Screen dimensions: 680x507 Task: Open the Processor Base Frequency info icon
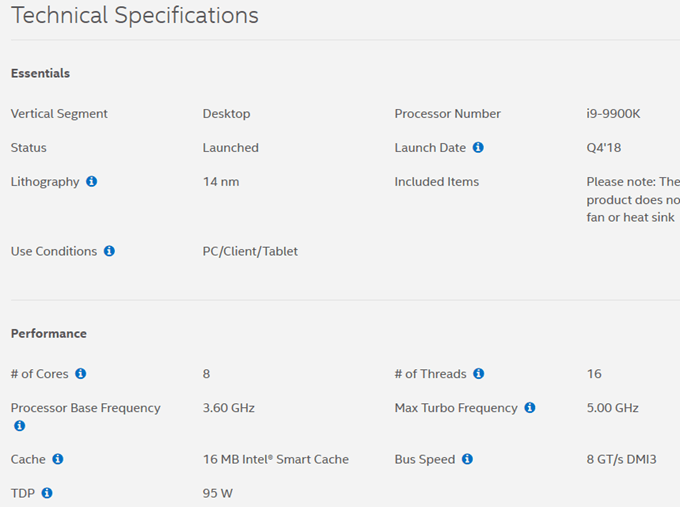coord(19,426)
